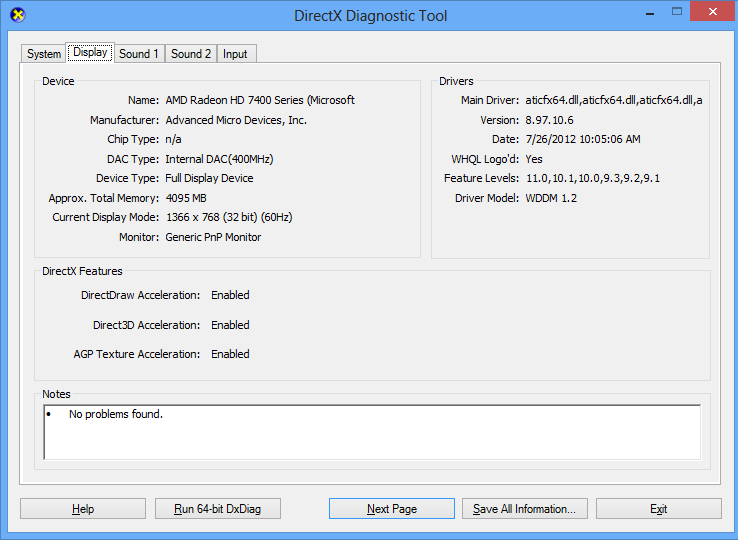The image size is (738, 540).
Task: Click DAC Type value 'Internal DAC(400MHz)'
Action: [x=219, y=159]
